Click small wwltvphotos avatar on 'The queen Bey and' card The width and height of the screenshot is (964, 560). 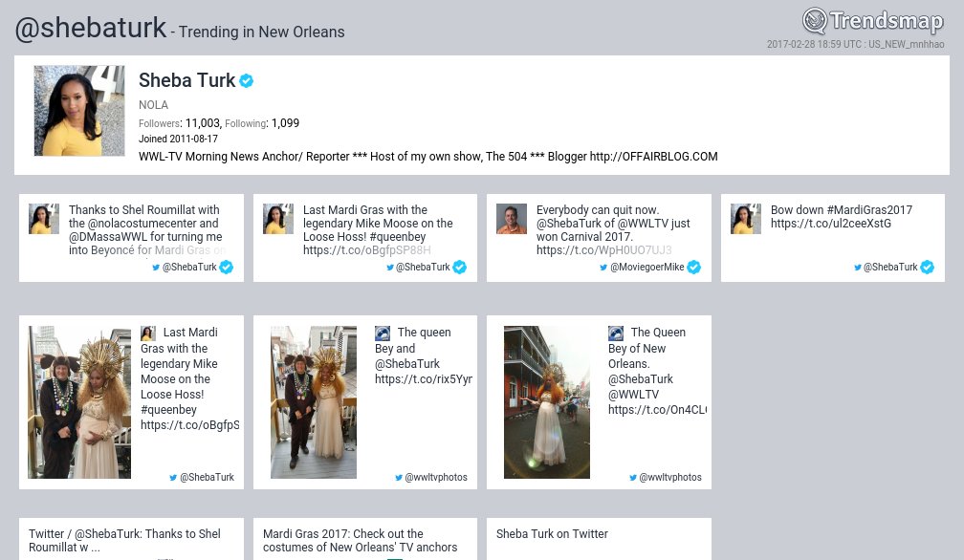tap(383, 334)
